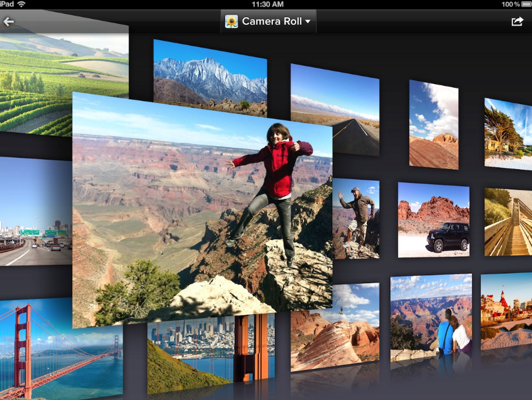Open the red rock with clouds photo
Image resolution: width=532 pixels, height=400 pixels.
pos(433,125)
